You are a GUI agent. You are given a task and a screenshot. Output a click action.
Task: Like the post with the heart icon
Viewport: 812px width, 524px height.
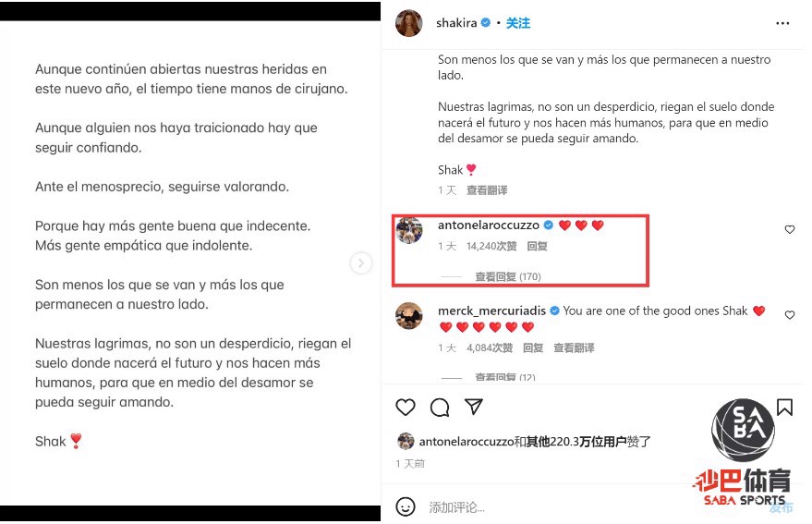405,408
